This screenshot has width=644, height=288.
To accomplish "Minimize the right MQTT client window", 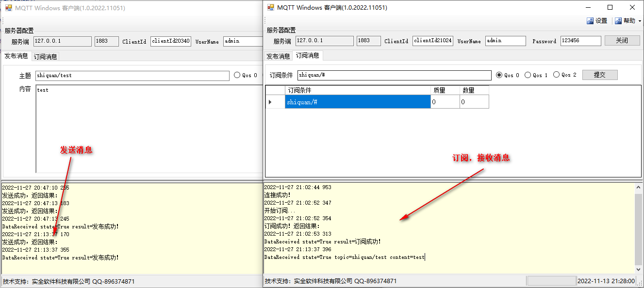I will click(588, 7).
